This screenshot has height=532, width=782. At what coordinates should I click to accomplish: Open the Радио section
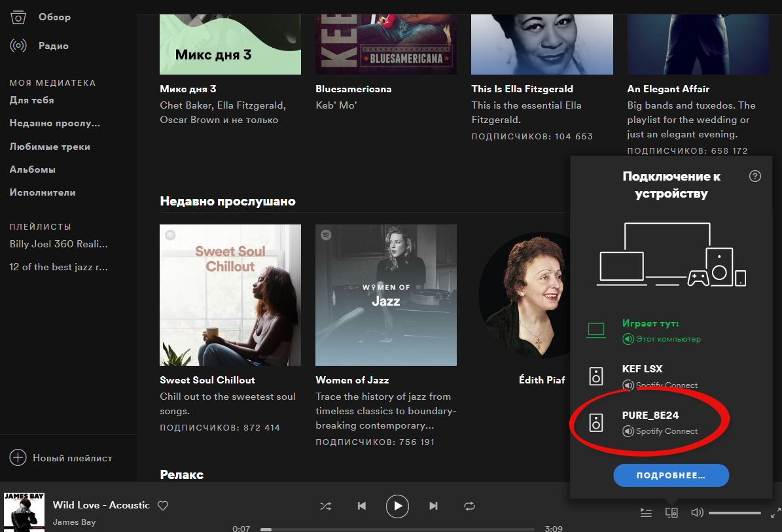(x=39, y=46)
